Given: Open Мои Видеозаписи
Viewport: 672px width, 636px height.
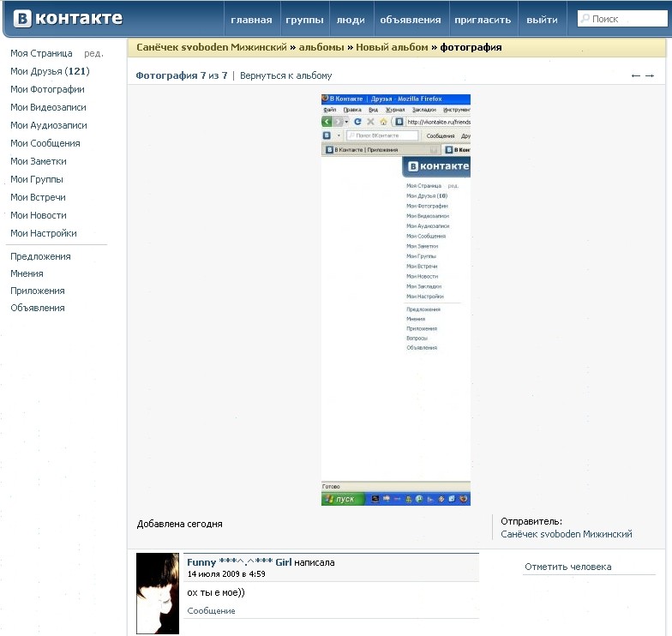Looking at the screenshot, I should tap(48, 107).
